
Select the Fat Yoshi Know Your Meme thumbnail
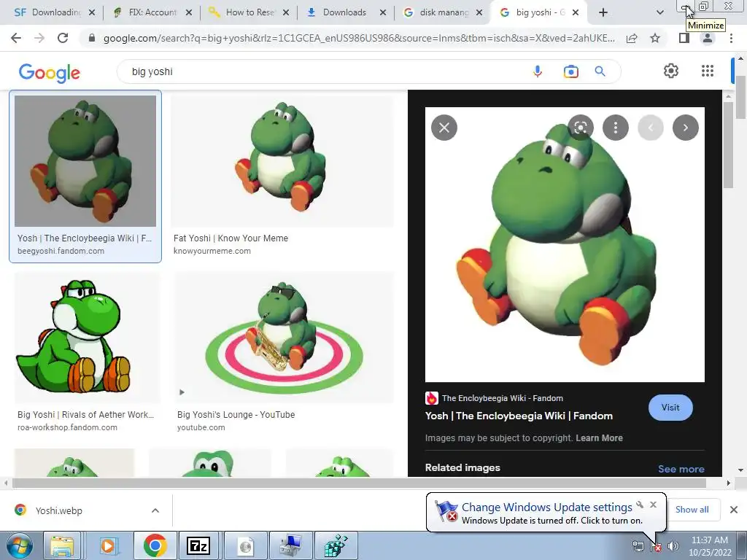coord(282,161)
